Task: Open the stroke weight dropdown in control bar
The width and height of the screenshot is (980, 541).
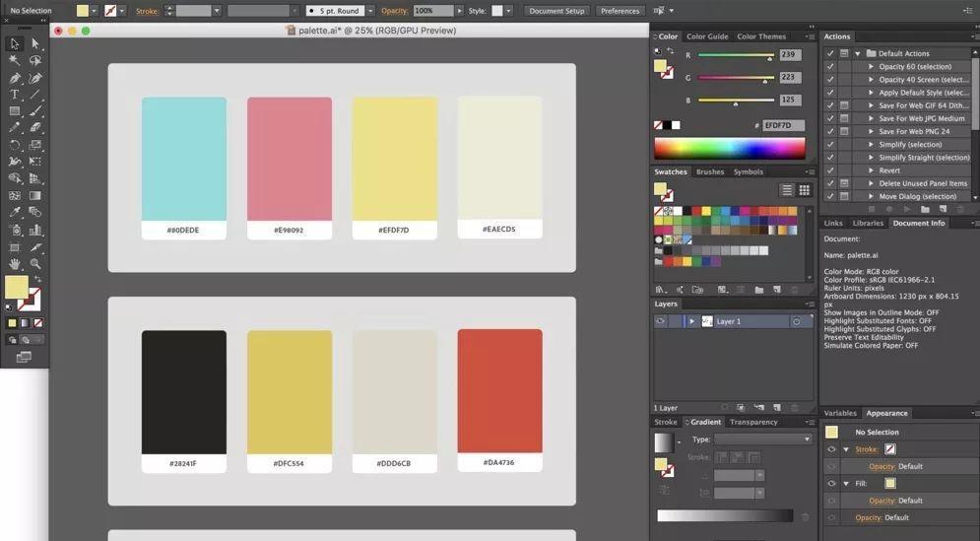Action: [217, 11]
